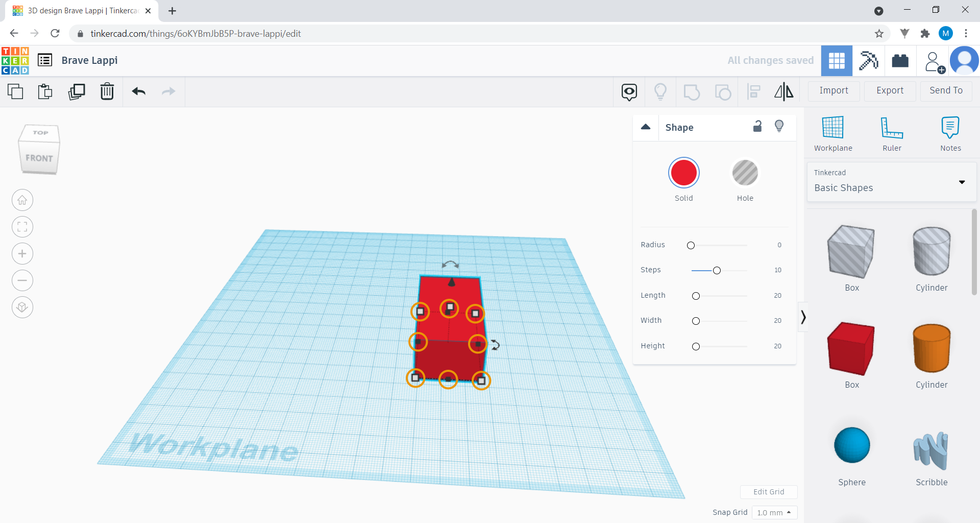
Task: Click the Align tool icon
Action: tap(753, 92)
